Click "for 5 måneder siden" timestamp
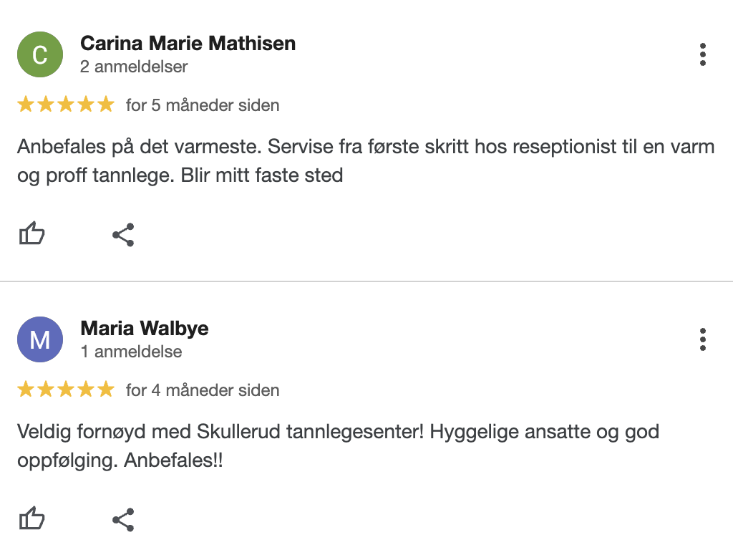 pos(203,106)
